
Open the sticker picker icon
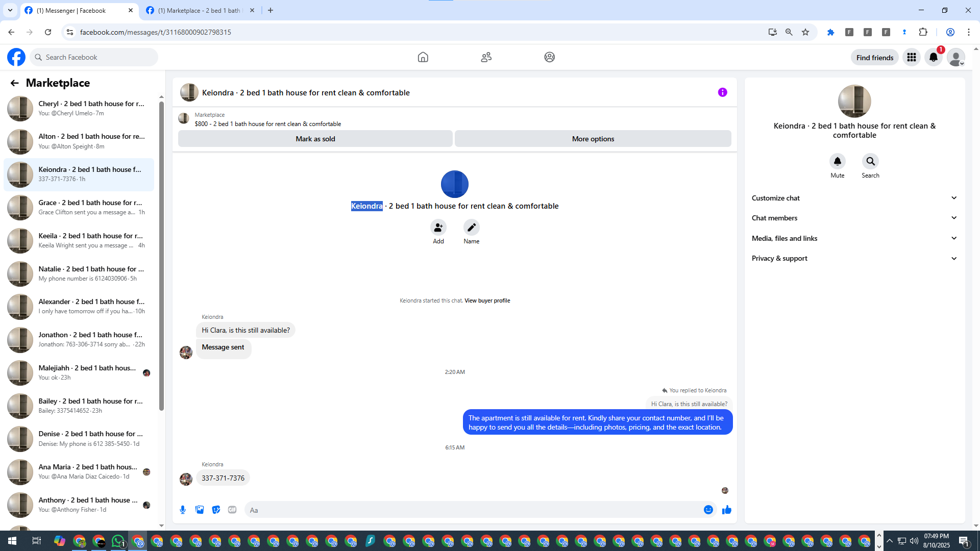216,510
